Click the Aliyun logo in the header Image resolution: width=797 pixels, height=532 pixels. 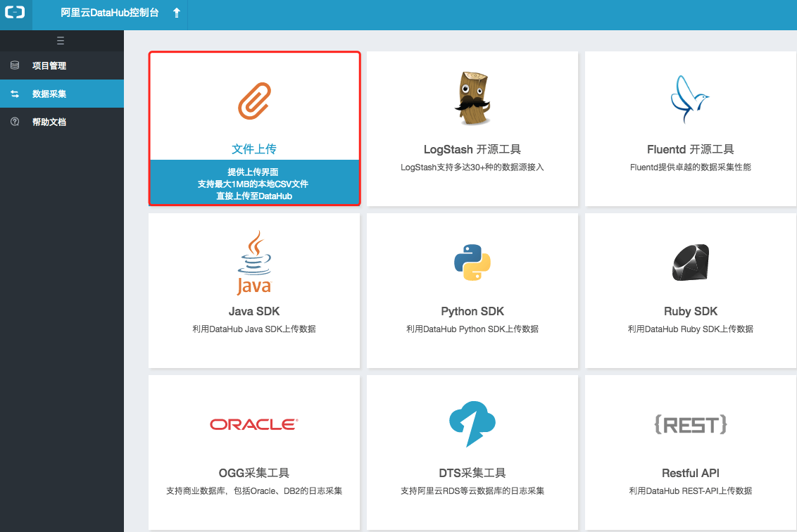click(x=15, y=12)
